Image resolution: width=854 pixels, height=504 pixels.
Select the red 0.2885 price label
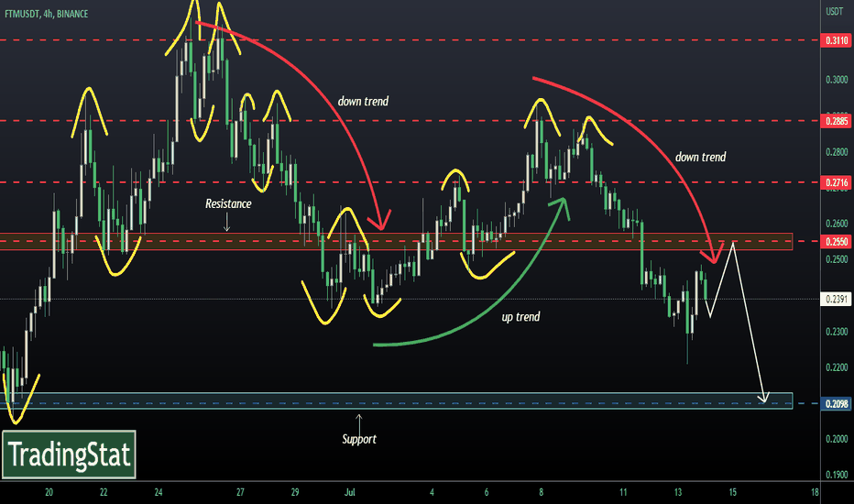(837, 121)
